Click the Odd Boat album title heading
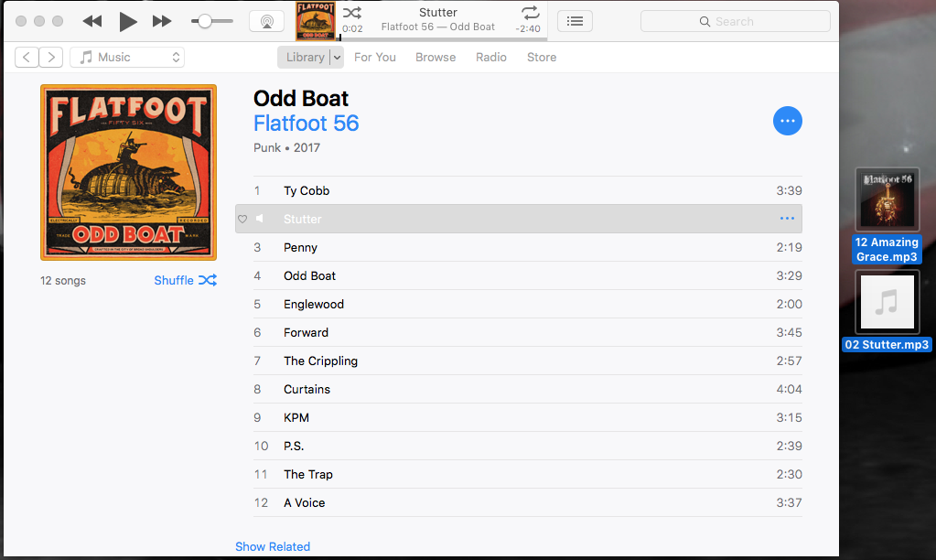The image size is (936, 560). pyautogui.click(x=301, y=99)
